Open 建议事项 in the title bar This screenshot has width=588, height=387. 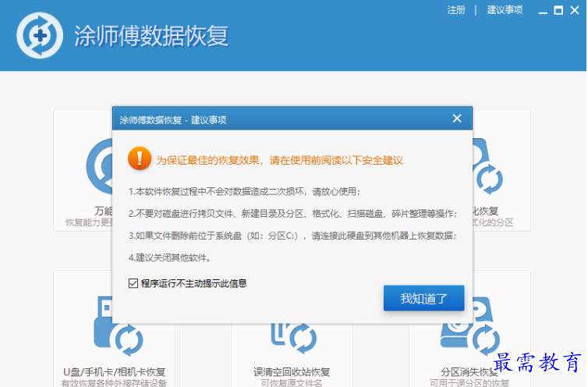pyautogui.click(x=505, y=10)
